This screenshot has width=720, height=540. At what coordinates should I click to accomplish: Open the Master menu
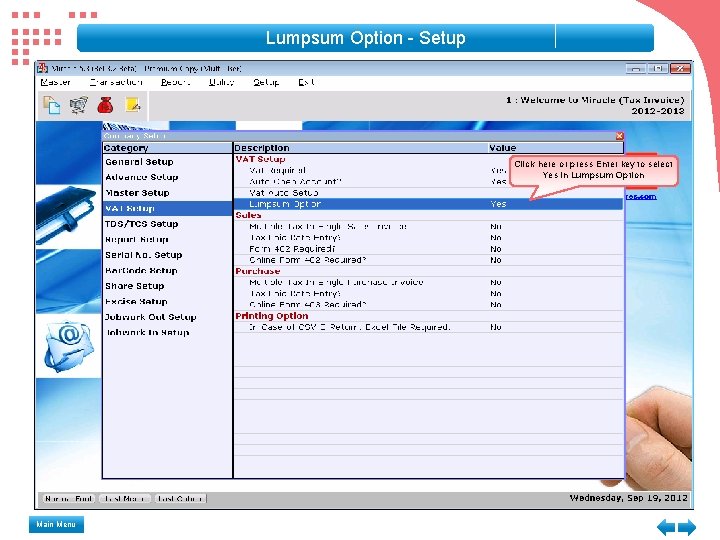coord(56,82)
